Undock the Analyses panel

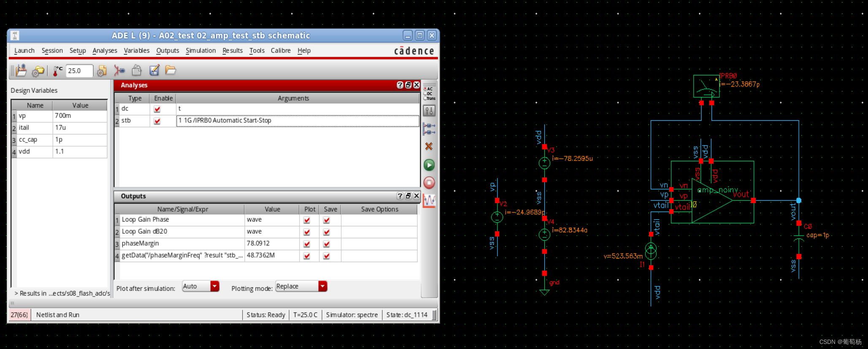tap(408, 85)
